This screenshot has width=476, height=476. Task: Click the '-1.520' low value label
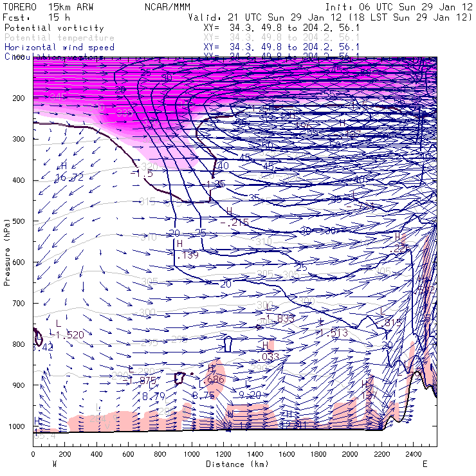click(67, 335)
